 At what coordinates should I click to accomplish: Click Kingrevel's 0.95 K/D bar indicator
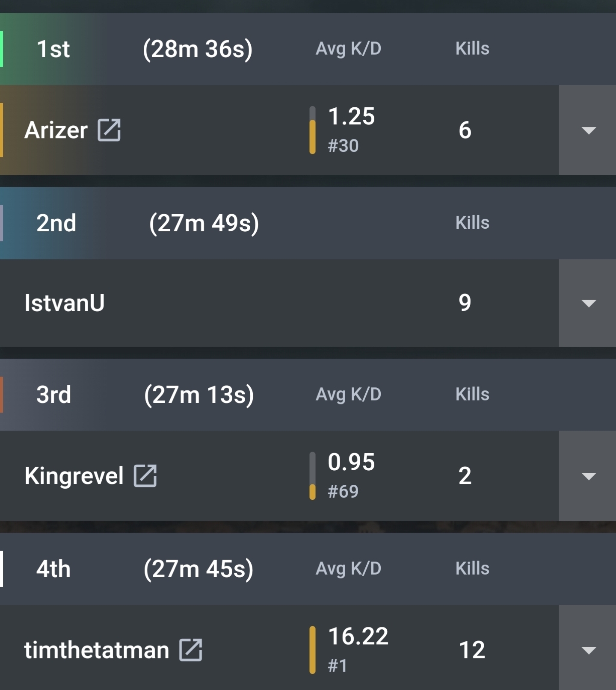click(312, 475)
